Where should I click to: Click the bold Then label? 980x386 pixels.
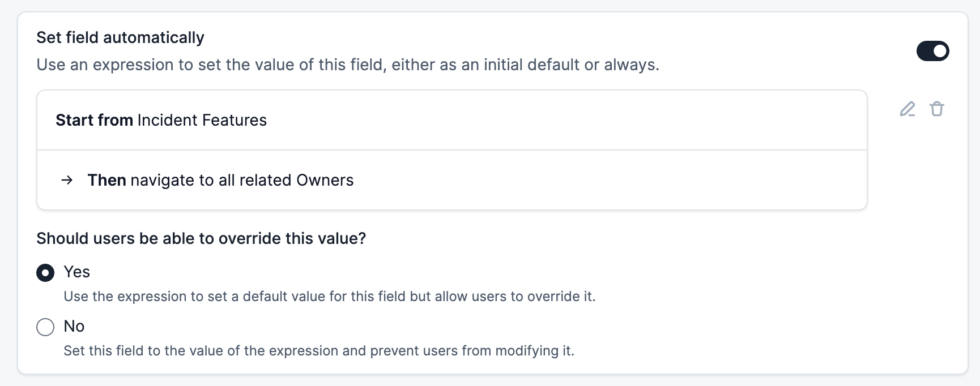[106, 180]
